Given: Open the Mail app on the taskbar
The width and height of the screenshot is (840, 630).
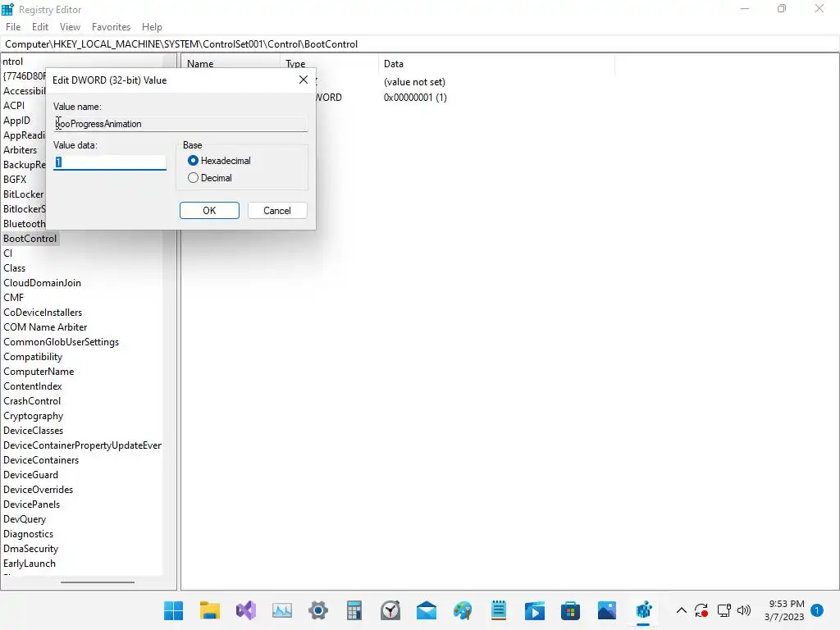Looking at the screenshot, I should (427, 610).
